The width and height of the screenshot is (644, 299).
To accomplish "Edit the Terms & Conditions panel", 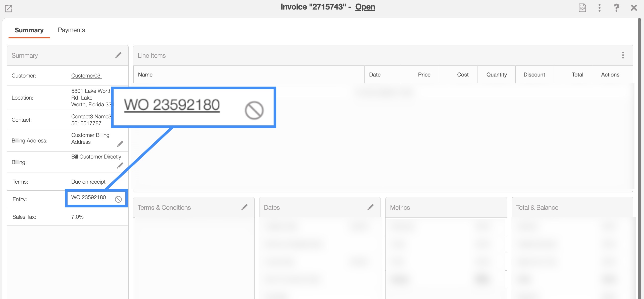I will [244, 207].
